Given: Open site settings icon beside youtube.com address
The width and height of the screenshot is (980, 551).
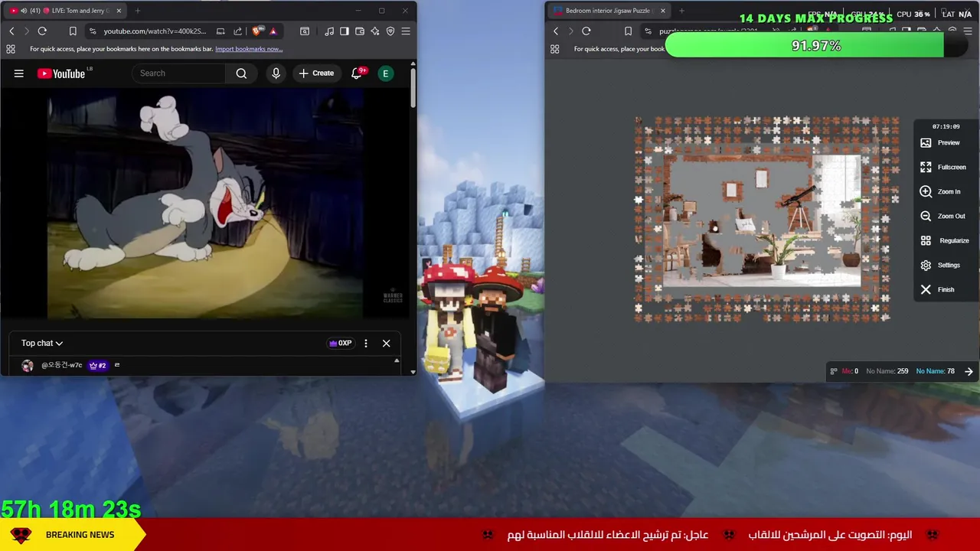Looking at the screenshot, I should pos(93,31).
